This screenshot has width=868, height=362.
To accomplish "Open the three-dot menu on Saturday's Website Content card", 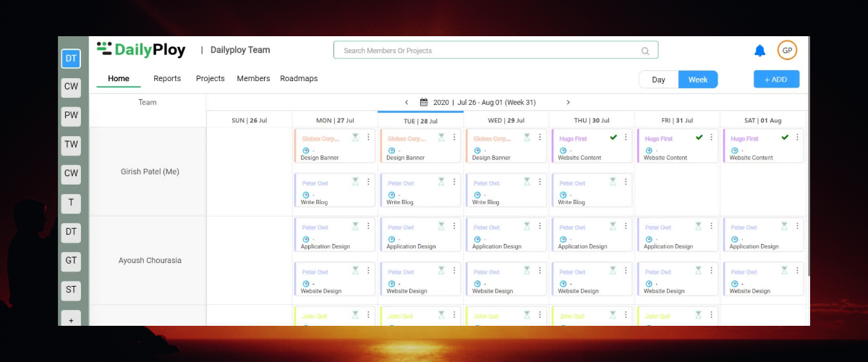I will click(797, 138).
